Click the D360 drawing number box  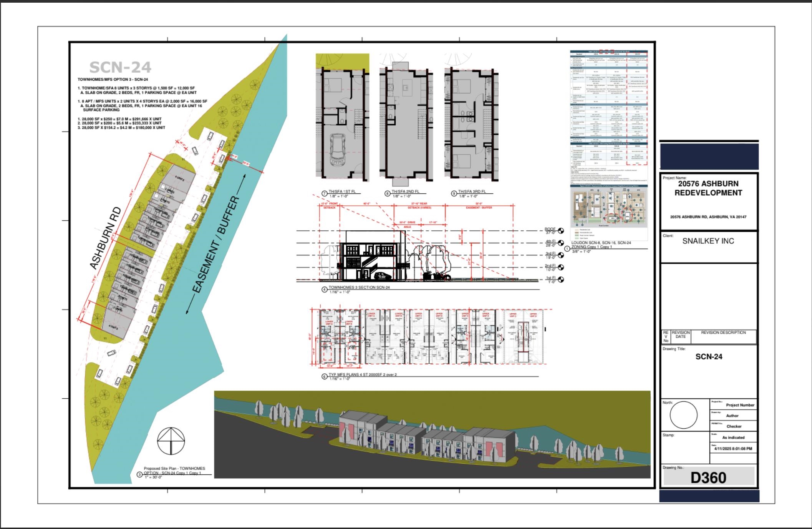(x=708, y=477)
